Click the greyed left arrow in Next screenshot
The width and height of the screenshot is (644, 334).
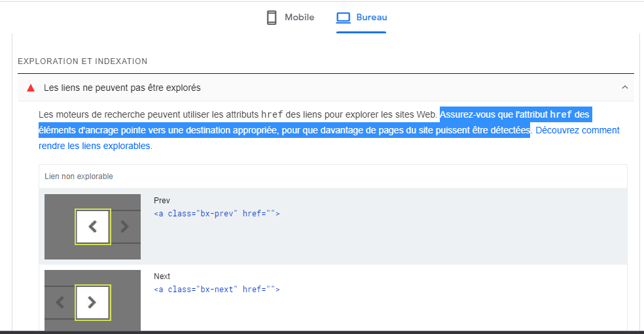[60, 302]
